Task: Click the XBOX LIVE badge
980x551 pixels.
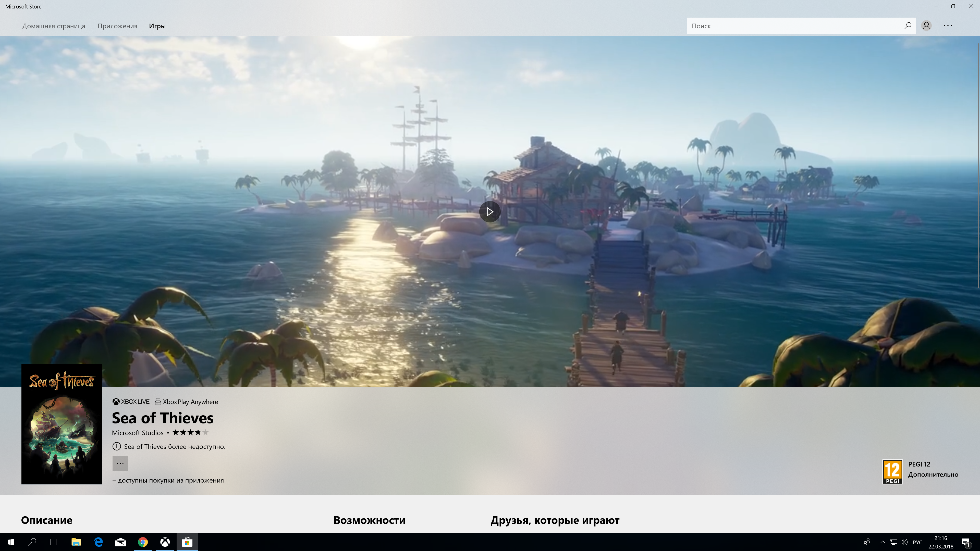Action: click(131, 402)
